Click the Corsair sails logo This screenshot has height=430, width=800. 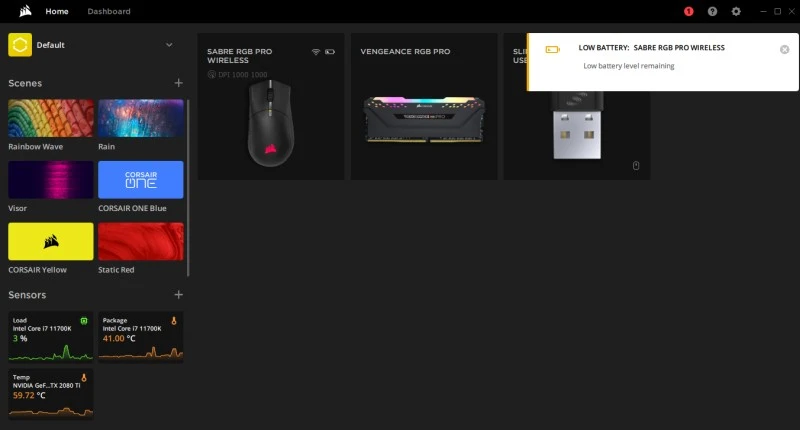pyautogui.click(x=25, y=11)
